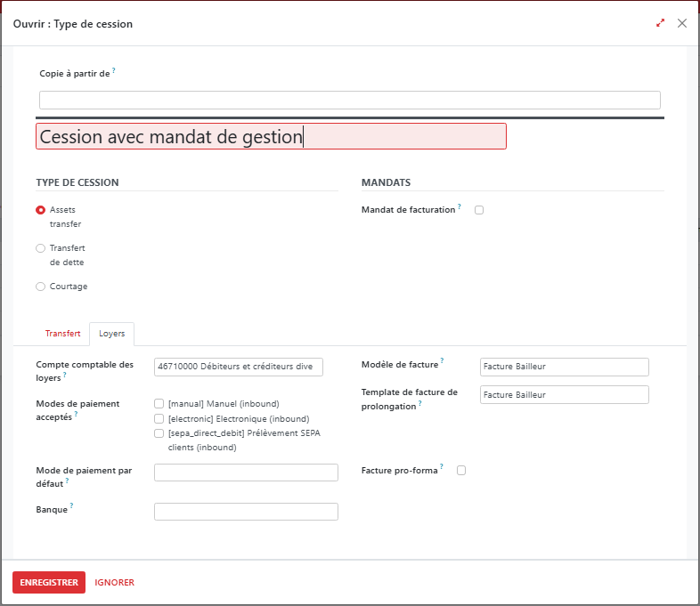
Task: Open the Mode de paiement par défaut dropdown
Action: pos(246,473)
